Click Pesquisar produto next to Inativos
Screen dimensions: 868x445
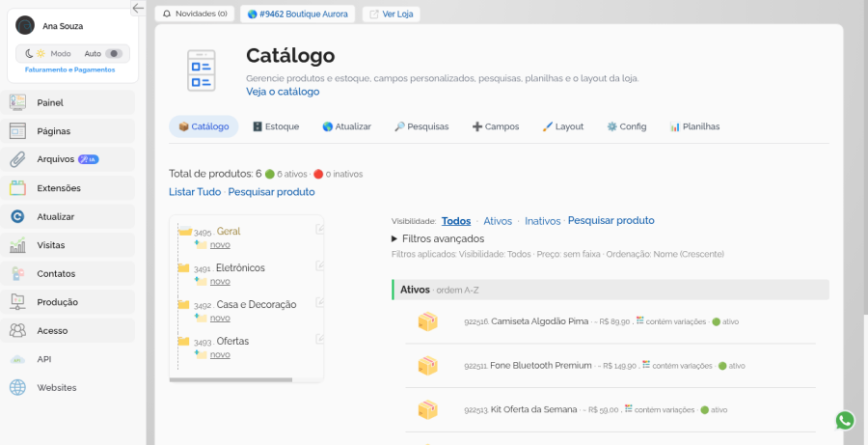611,220
